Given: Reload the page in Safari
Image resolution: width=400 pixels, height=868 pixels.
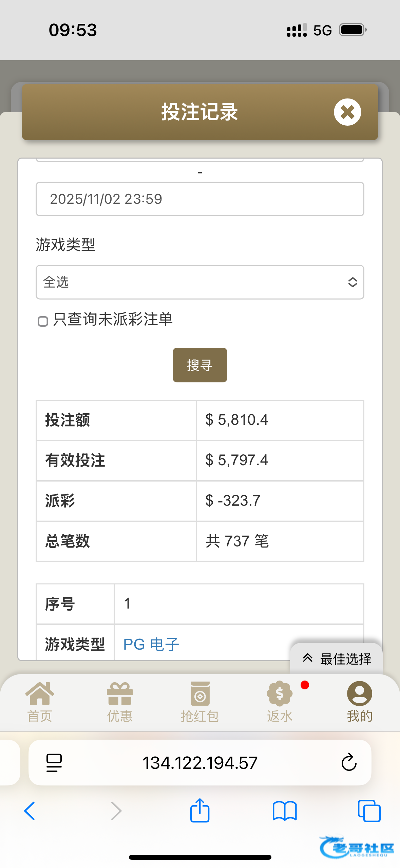Looking at the screenshot, I should pyautogui.click(x=349, y=763).
